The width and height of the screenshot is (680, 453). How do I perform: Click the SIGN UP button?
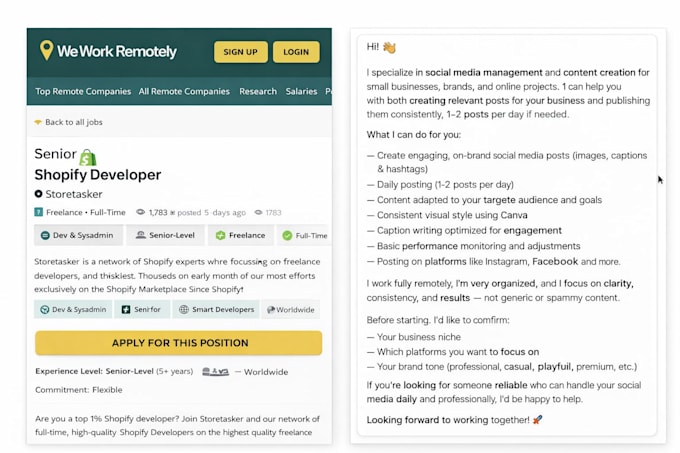click(241, 52)
